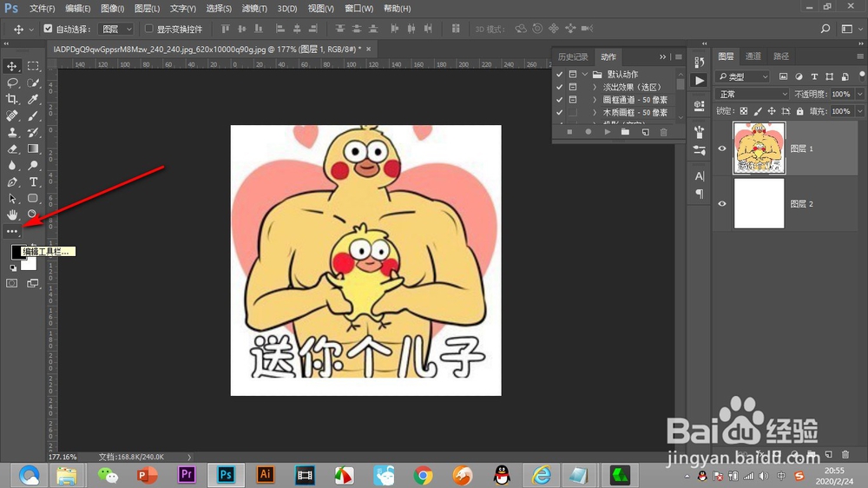The width and height of the screenshot is (868, 488).
Task: Enable the 显示变换控件 checkbox
Action: click(x=149, y=29)
